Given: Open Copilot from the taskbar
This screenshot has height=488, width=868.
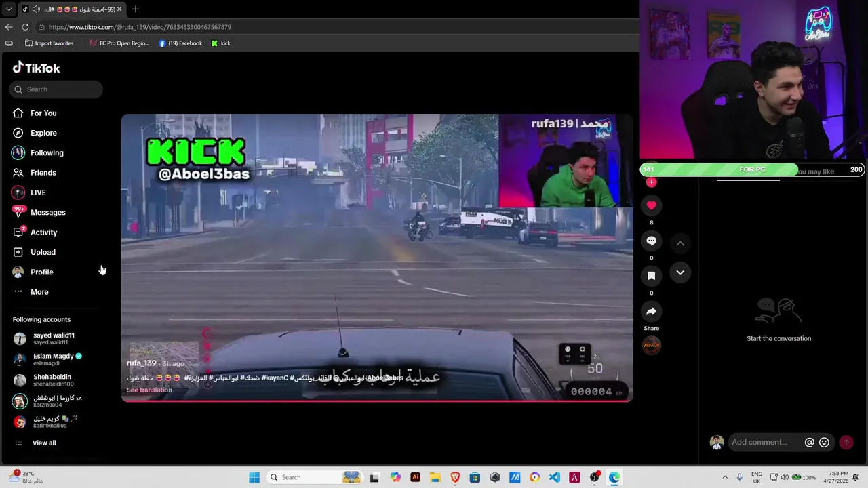Looking at the screenshot, I should click(395, 477).
